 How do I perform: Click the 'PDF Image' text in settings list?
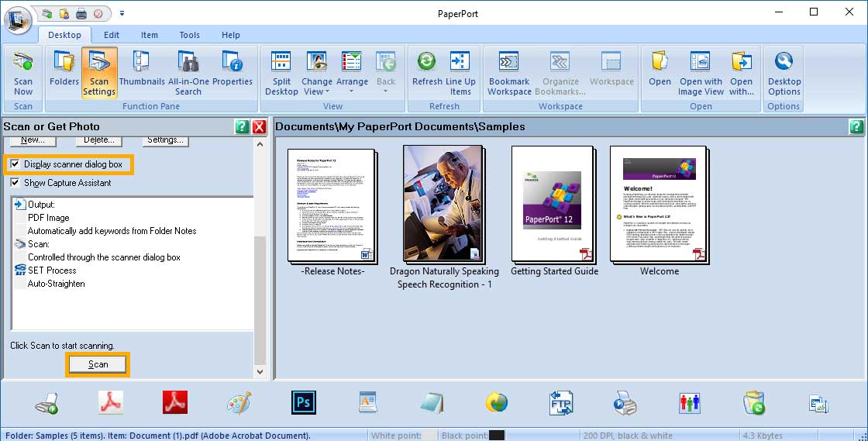pos(49,218)
